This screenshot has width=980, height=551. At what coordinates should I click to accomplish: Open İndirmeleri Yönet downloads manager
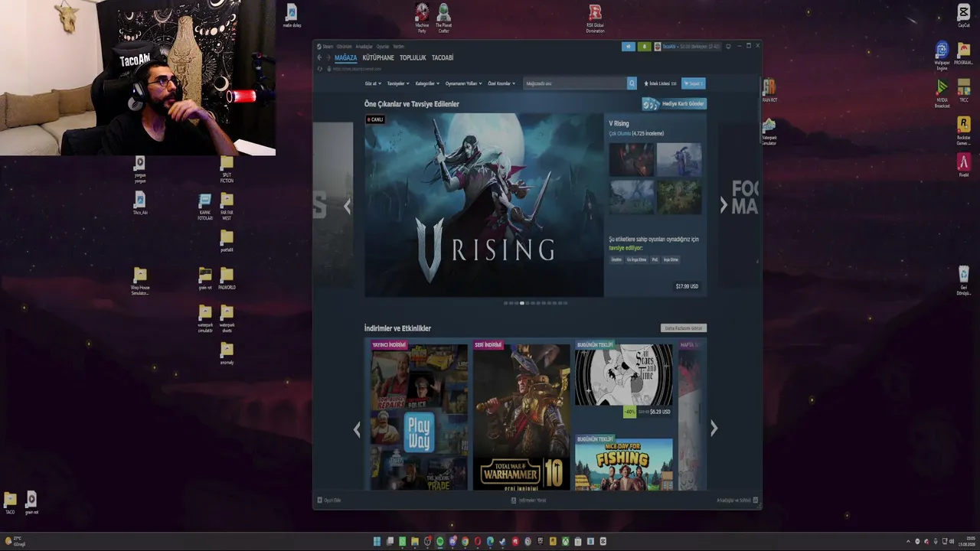(x=529, y=500)
